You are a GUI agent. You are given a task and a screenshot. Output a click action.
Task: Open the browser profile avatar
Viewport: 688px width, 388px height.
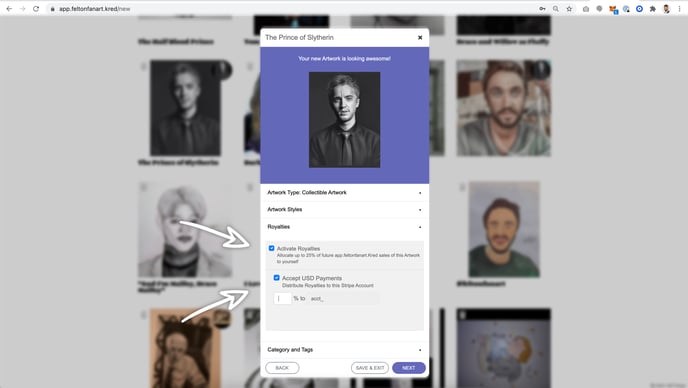pos(666,9)
